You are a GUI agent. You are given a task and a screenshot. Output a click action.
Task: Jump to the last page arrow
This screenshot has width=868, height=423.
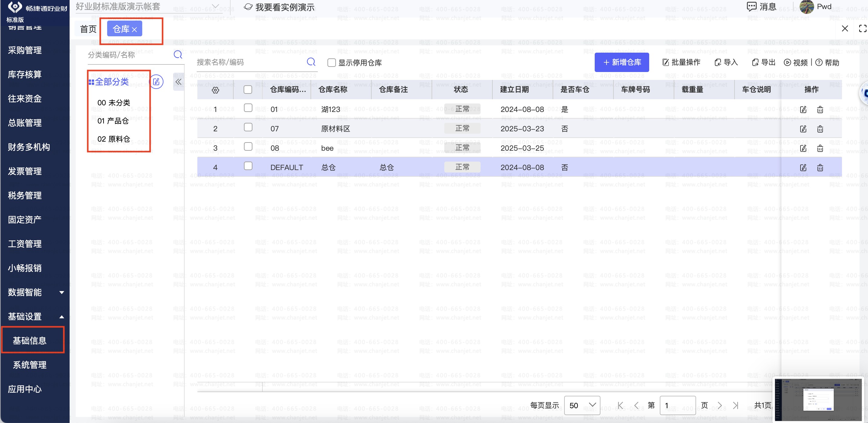click(735, 405)
